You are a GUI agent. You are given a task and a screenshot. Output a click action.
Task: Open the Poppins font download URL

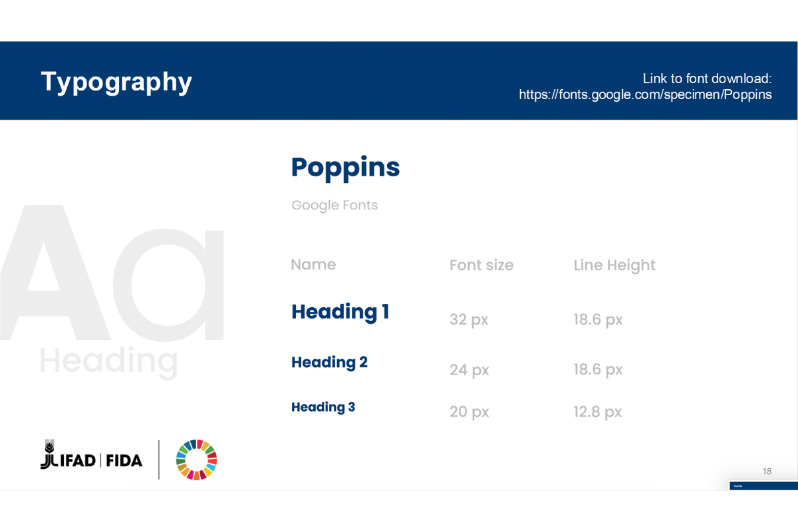click(645, 94)
